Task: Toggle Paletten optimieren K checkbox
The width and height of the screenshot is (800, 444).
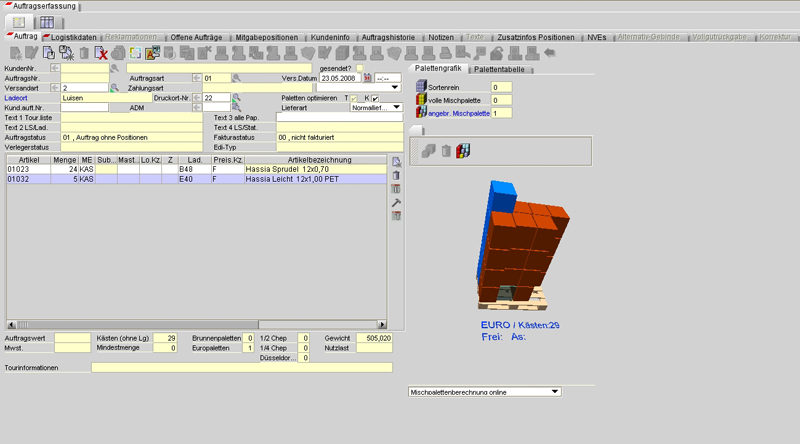Action: coord(375,98)
